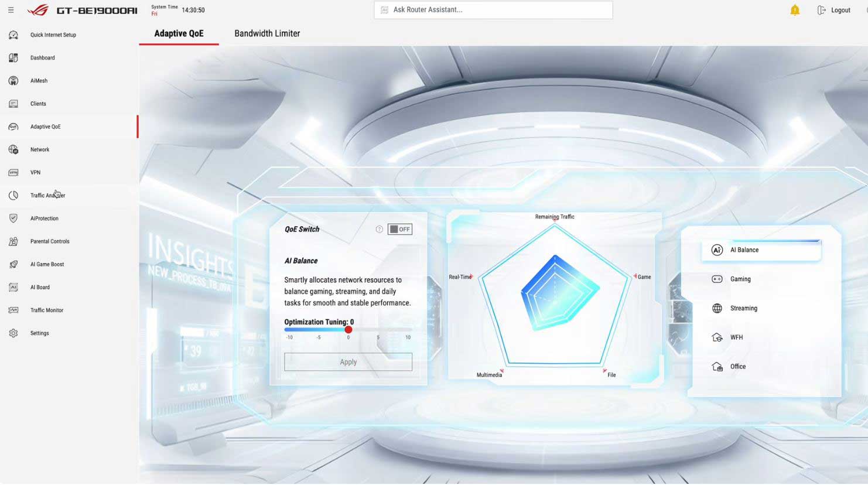Click the GT-BE19000AI model name
The height and width of the screenshot is (485, 868).
coord(97,11)
